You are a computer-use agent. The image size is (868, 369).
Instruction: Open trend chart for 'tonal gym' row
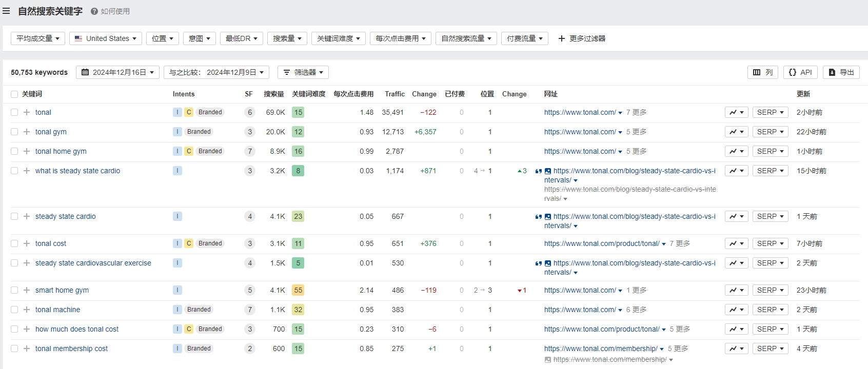(x=737, y=132)
